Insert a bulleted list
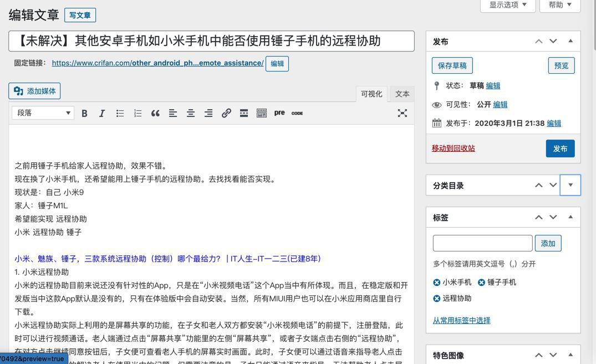The width and height of the screenshot is (596, 364). tap(120, 113)
